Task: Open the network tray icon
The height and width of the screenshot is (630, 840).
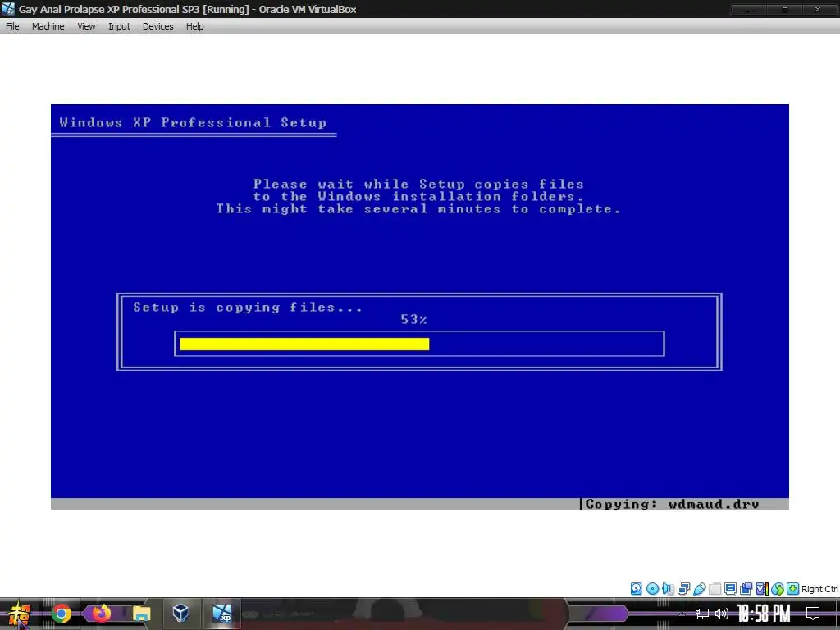Action: [x=702, y=614]
